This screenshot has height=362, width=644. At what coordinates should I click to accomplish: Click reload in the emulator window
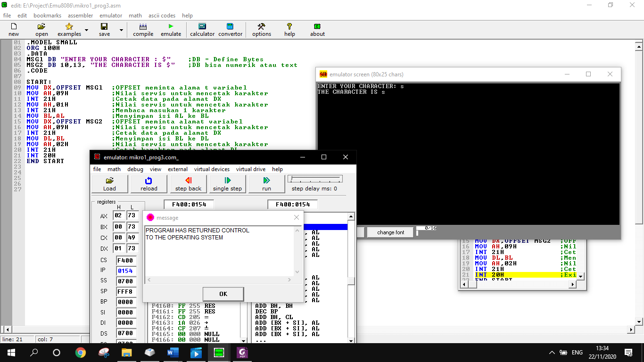149,184
